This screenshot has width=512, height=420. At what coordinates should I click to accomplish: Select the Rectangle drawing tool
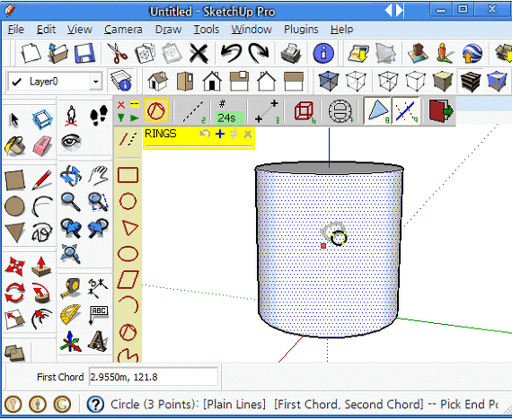14,179
